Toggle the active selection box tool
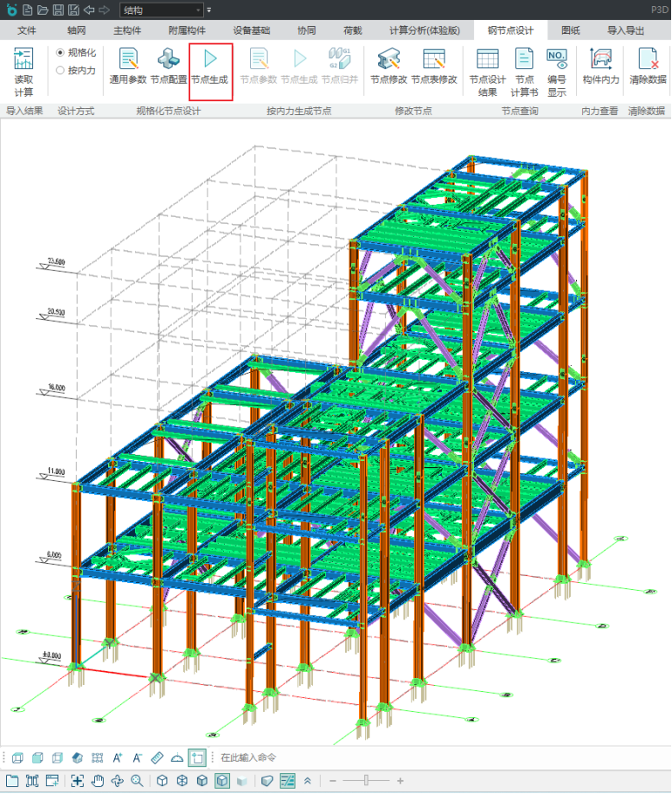672x794 pixels. click(x=197, y=758)
